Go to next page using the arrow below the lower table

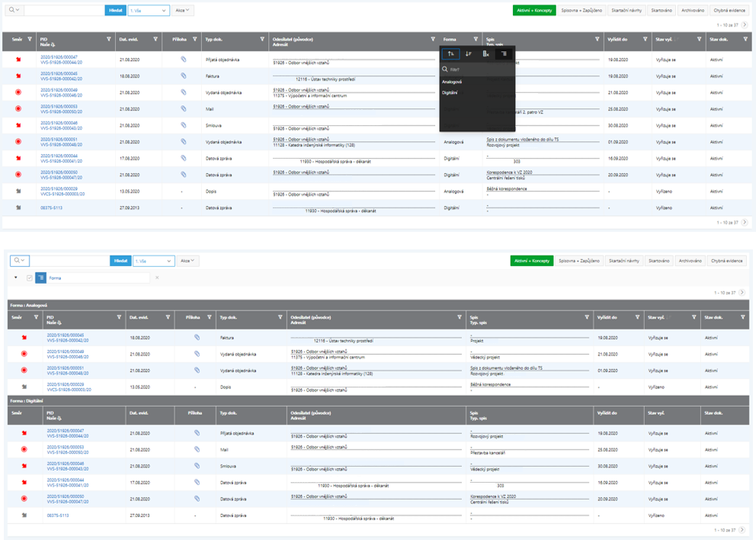[742, 530]
